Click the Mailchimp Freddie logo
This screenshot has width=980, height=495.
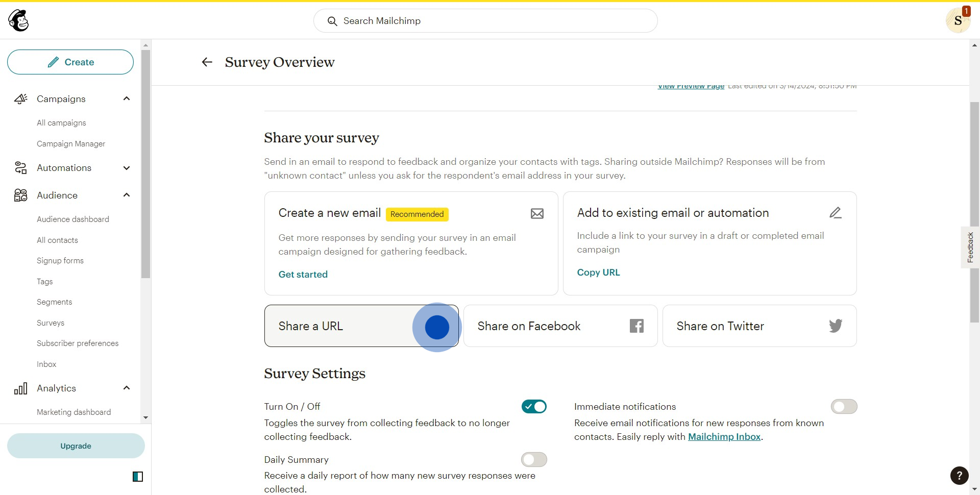click(x=19, y=21)
